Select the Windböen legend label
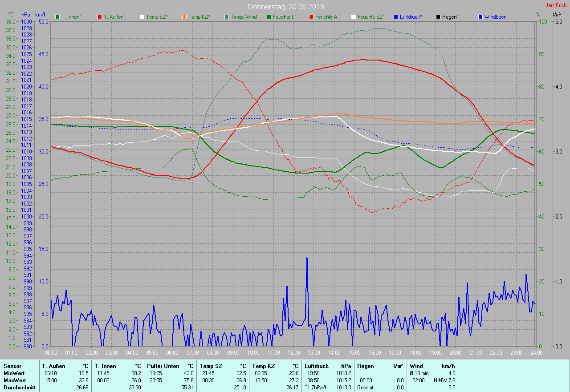 pyautogui.click(x=496, y=17)
